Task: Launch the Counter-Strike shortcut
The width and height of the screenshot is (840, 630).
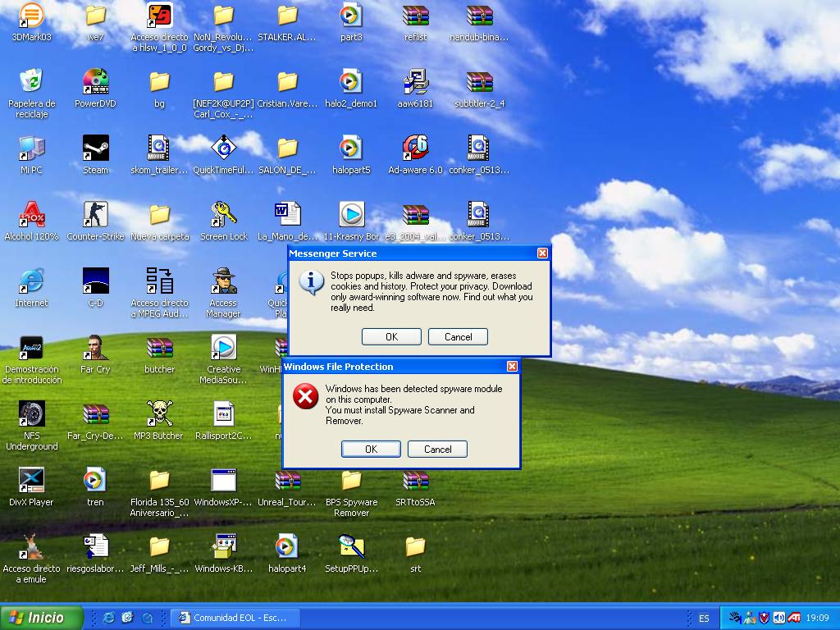Action: tap(95, 214)
